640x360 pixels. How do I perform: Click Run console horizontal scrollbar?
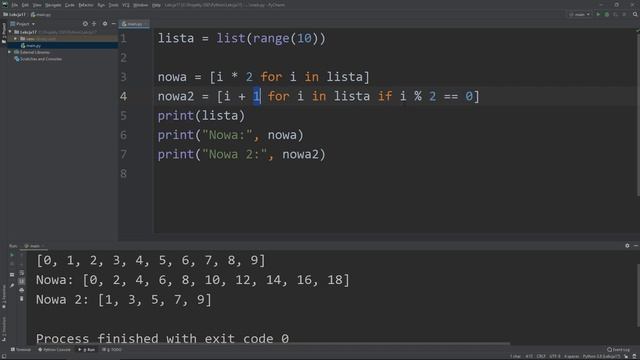(269, 344)
